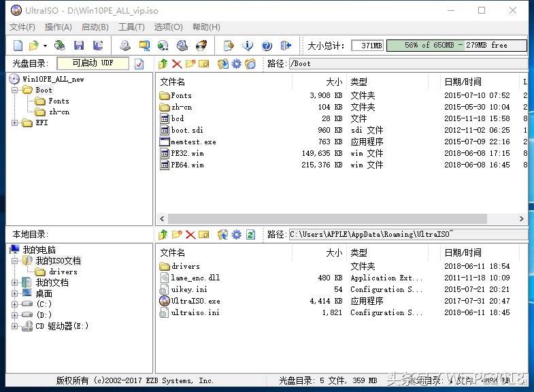The height and width of the screenshot is (392, 534).
Task: Click the Up folder icon in image pane
Action: click(x=163, y=64)
